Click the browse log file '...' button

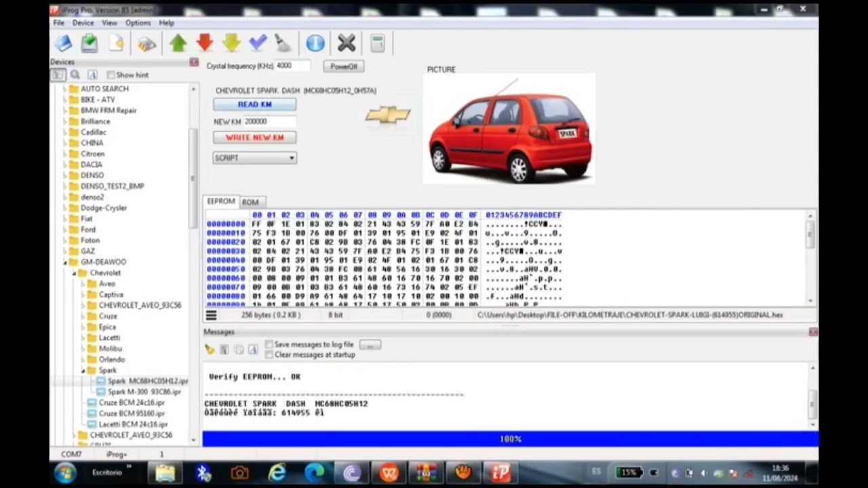point(370,345)
